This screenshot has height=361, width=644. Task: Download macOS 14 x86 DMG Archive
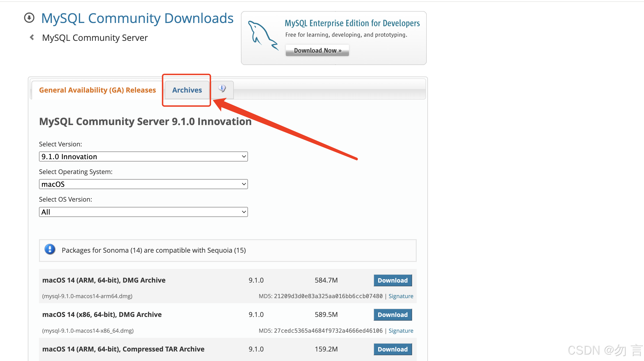[393, 315]
